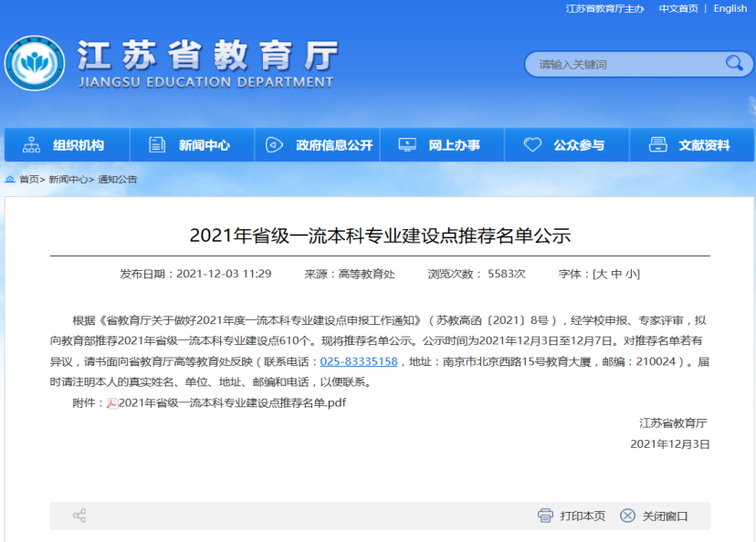
Task: Switch to the English site version
Action: click(x=730, y=8)
